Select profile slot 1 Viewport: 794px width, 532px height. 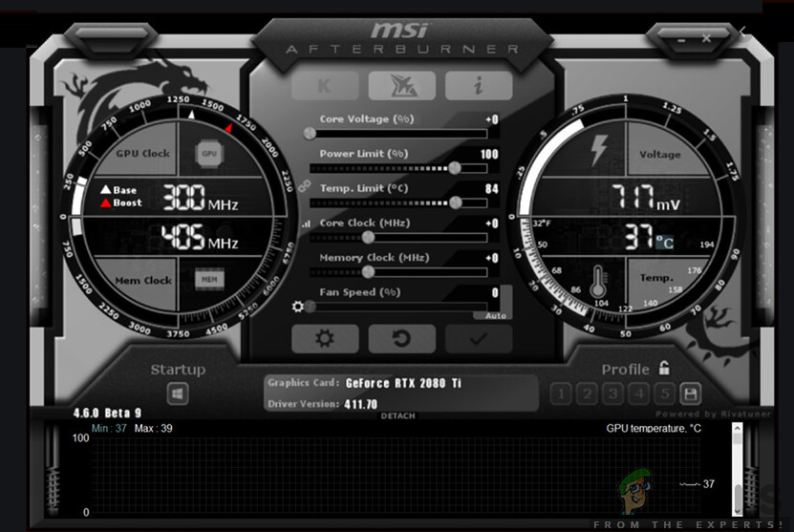(561, 394)
